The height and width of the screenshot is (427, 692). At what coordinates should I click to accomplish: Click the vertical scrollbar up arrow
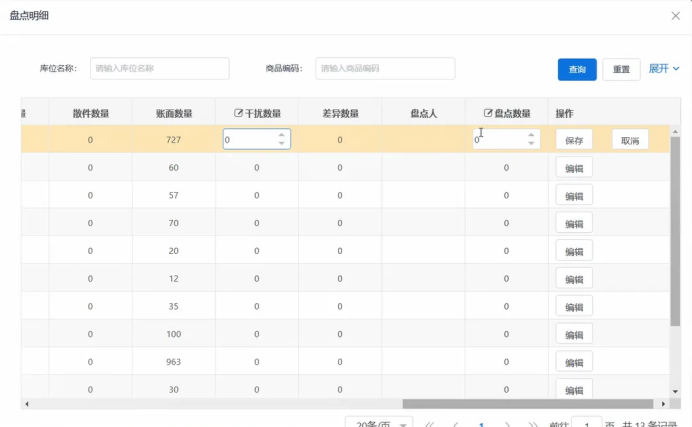coord(675,131)
